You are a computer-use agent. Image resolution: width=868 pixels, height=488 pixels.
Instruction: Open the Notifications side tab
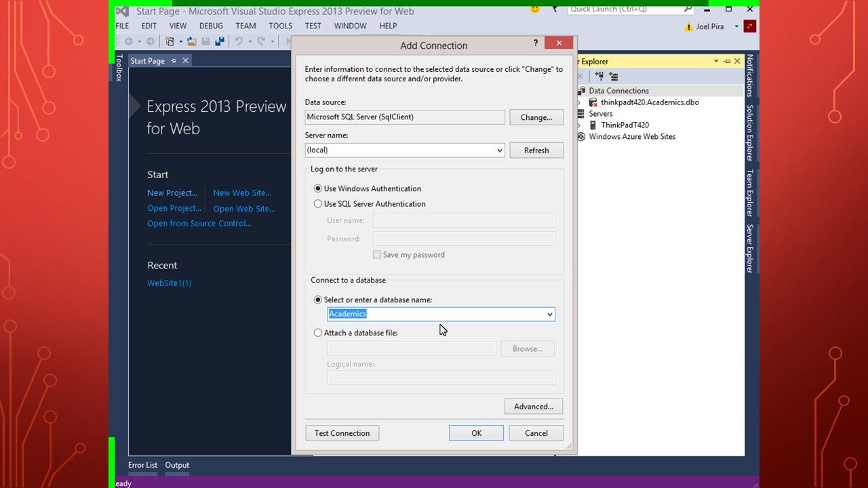pyautogui.click(x=750, y=76)
